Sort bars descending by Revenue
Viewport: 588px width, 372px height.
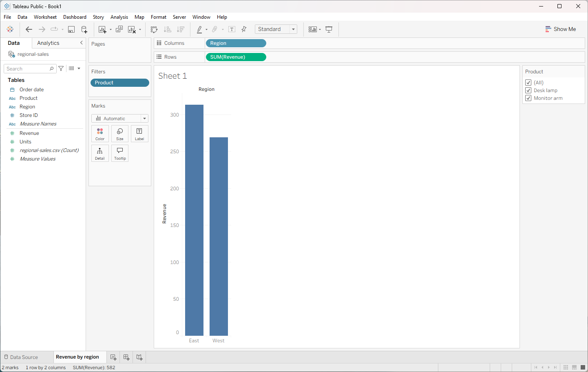click(181, 29)
